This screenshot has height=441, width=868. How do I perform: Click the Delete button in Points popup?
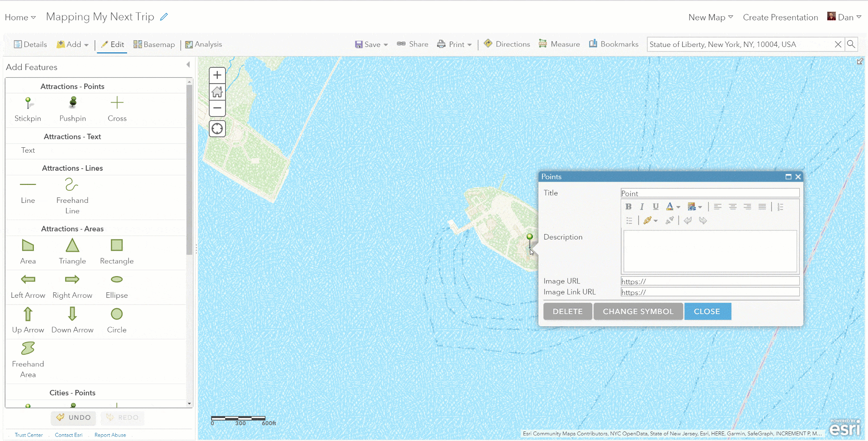tap(568, 311)
